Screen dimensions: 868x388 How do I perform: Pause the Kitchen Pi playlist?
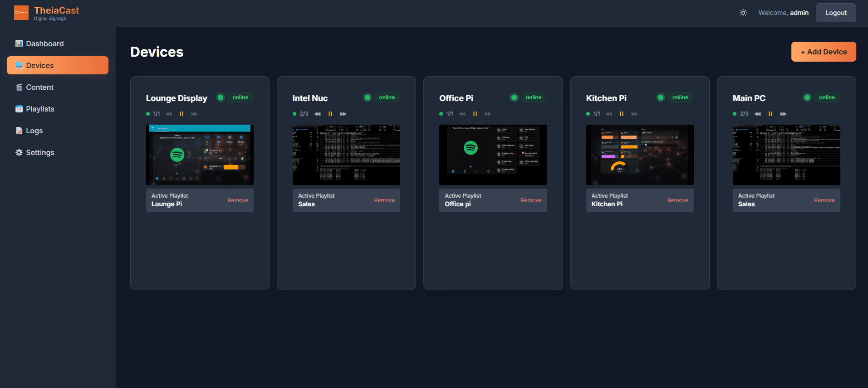(x=622, y=114)
